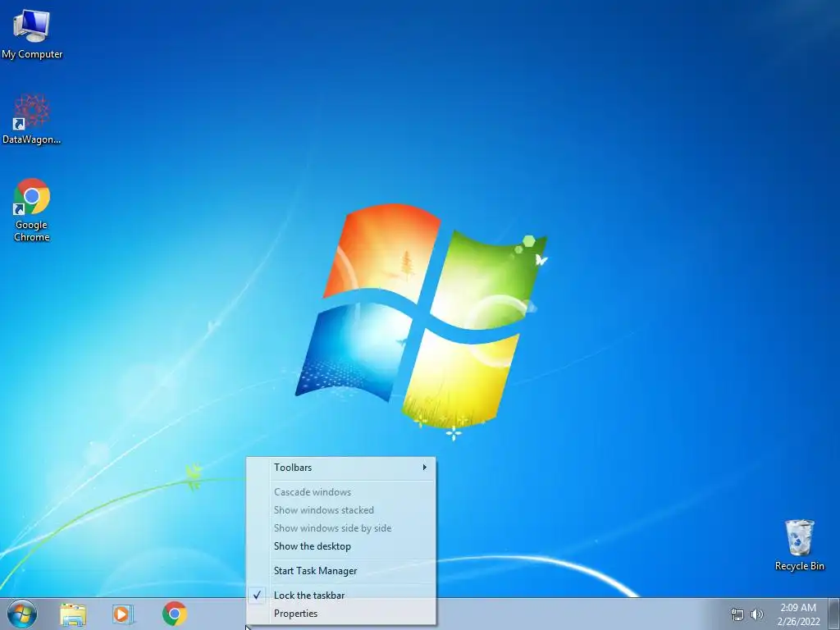Click the Show desktop strip beside the clock
The height and width of the screenshot is (630, 840).
[833, 614]
